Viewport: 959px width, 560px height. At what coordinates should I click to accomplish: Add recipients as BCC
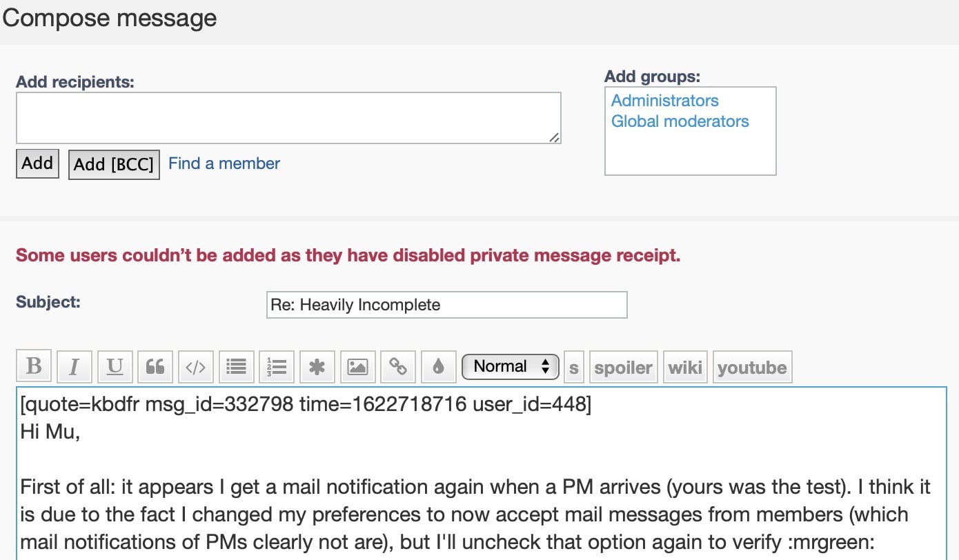[114, 163]
